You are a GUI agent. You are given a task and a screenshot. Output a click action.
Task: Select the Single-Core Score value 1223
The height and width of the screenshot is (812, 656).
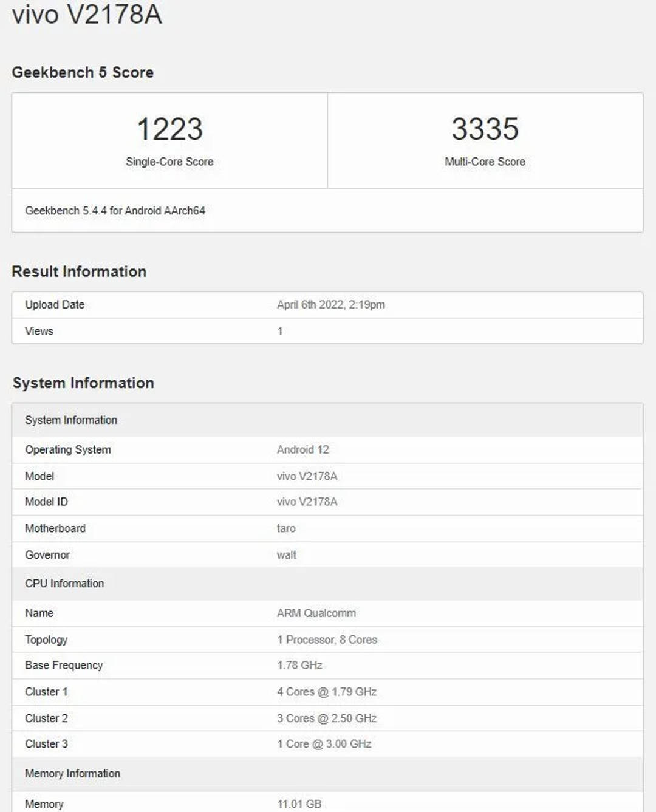tap(170, 129)
